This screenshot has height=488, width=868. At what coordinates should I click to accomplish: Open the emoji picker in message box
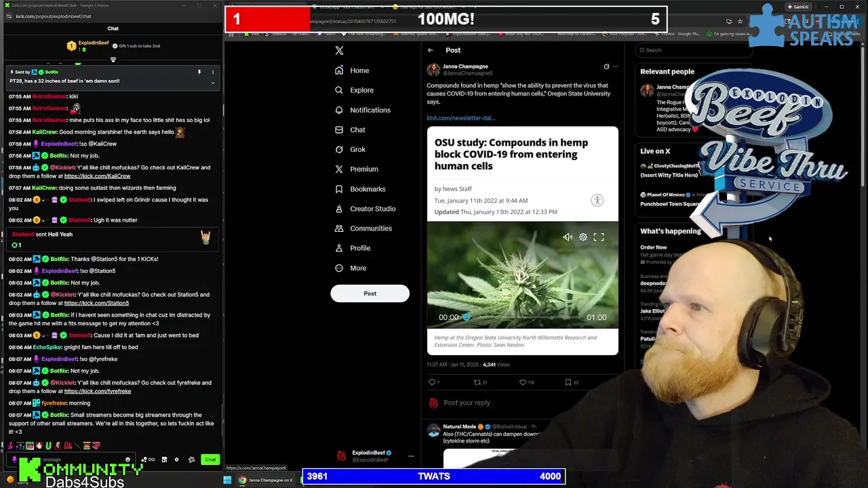tap(127, 460)
